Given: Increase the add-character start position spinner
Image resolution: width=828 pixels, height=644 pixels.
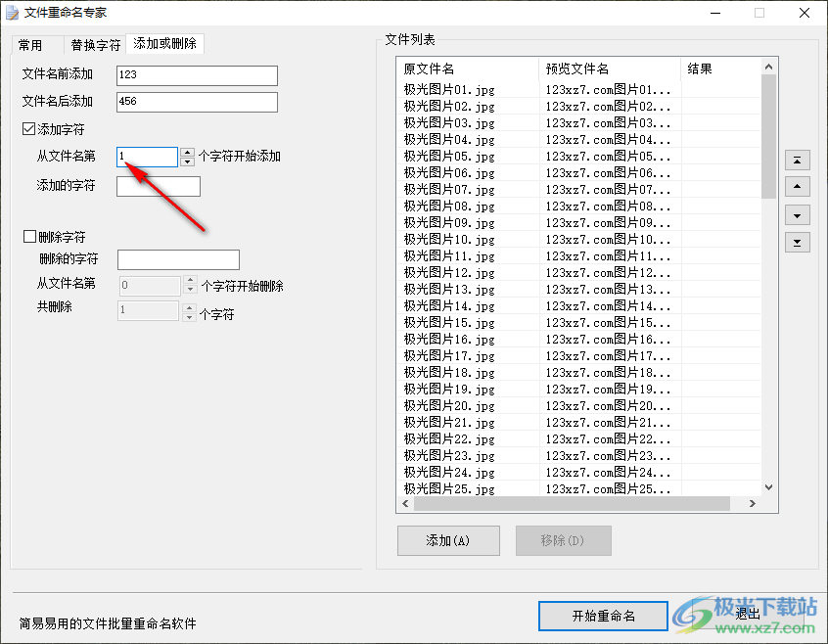Looking at the screenshot, I should pyautogui.click(x=188, y=152).
